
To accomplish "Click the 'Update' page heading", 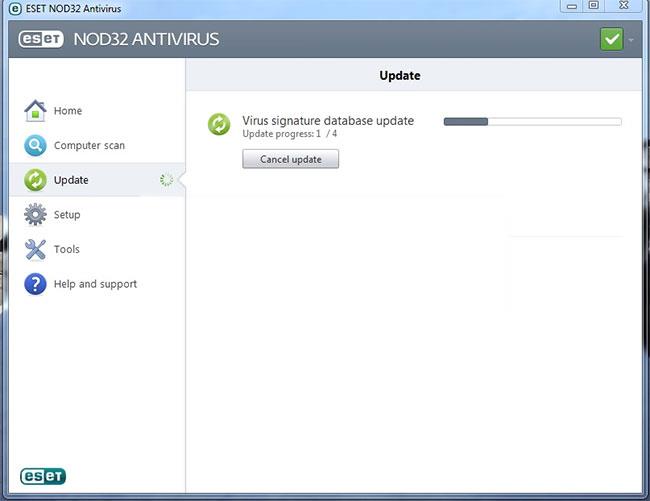I will click(400, 75).
